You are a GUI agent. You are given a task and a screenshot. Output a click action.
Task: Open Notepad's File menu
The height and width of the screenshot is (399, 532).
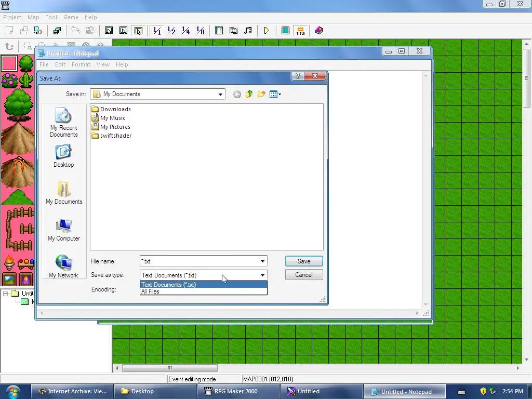44,64
